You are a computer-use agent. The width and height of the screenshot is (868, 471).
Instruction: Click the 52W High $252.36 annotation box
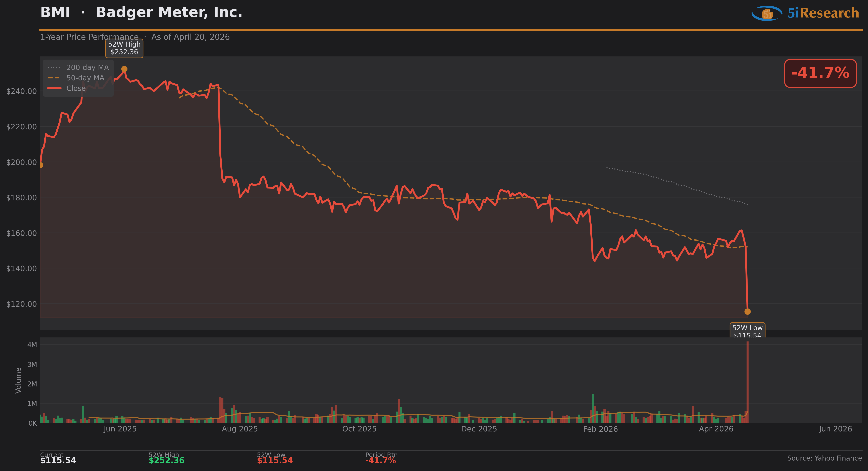[x=124, y=48]
